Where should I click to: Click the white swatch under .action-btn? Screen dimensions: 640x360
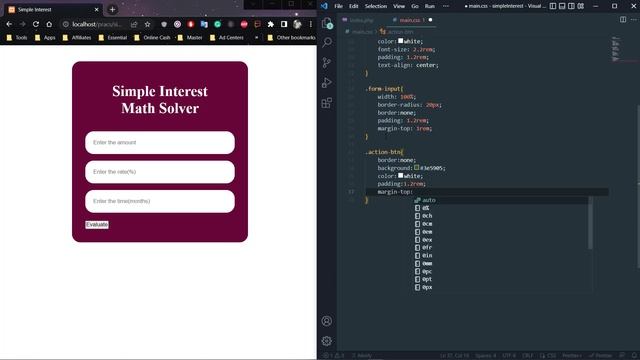pos(400,176)
